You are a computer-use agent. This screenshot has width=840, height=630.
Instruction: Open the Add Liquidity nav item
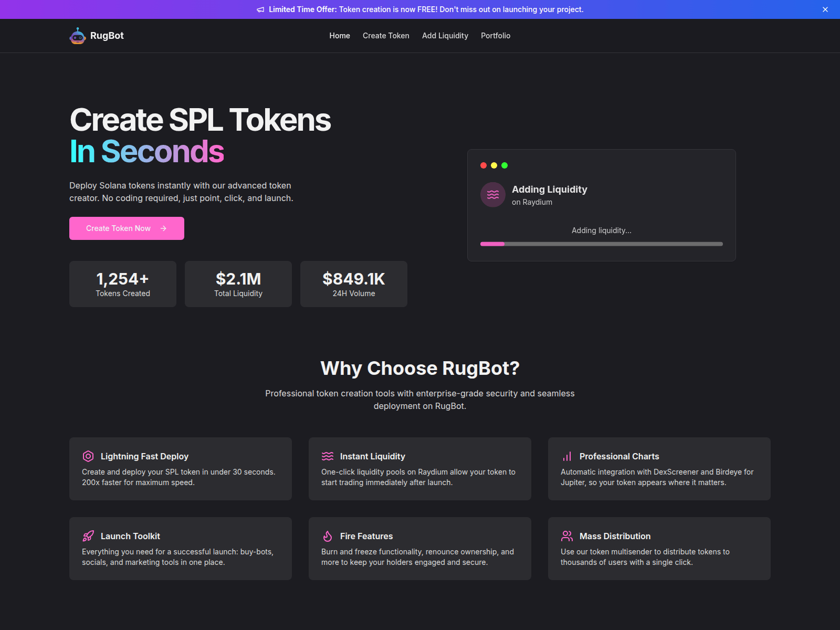pos(445,36)
